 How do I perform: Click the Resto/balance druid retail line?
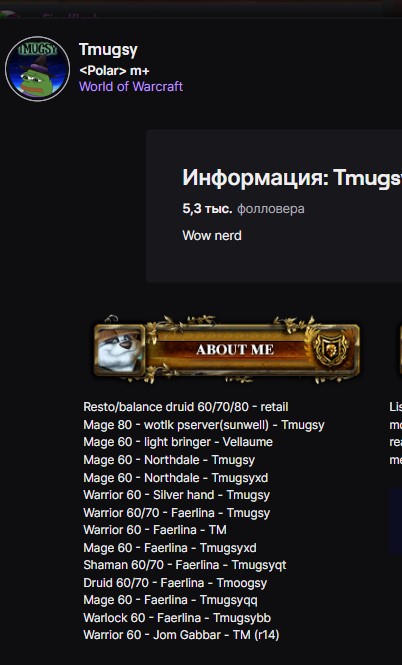tap(186, 407)
